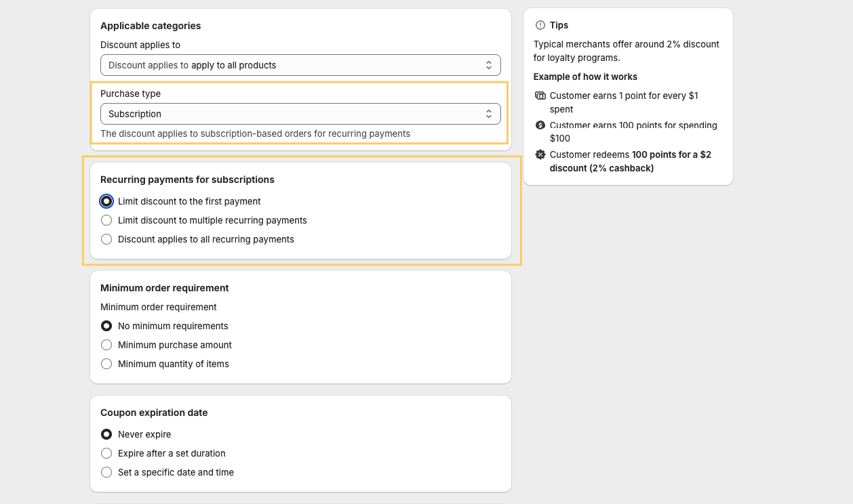Click the cash icon beside '1 point for every $1'
The height and width of the screenshot is (504, 853).
coord(540,96)
